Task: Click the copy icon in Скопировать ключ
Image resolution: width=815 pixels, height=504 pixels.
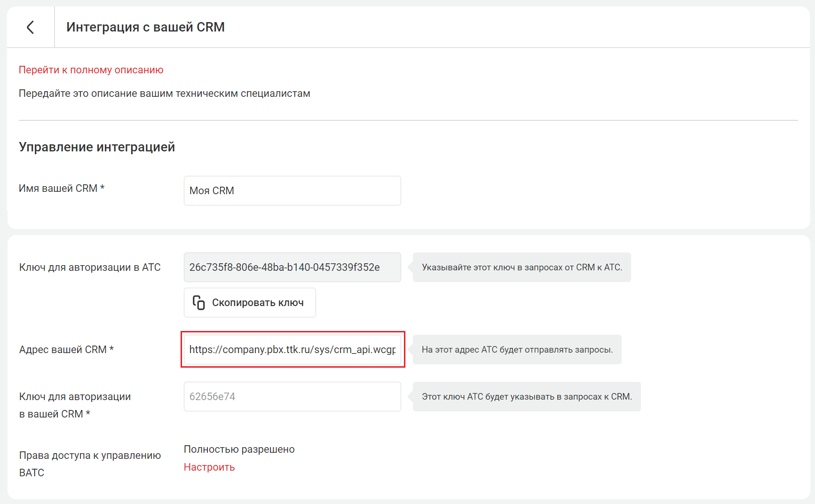Action: point(198,303)
